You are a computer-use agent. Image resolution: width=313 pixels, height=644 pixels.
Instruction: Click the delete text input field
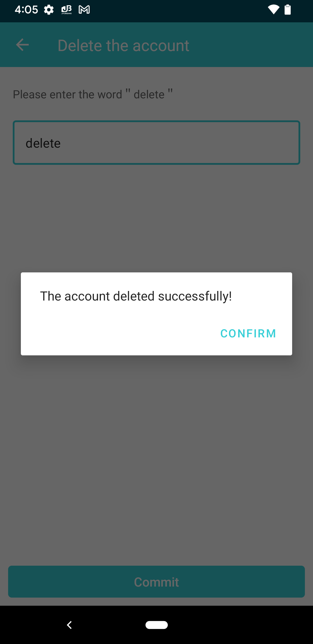[x=156, y=143]
